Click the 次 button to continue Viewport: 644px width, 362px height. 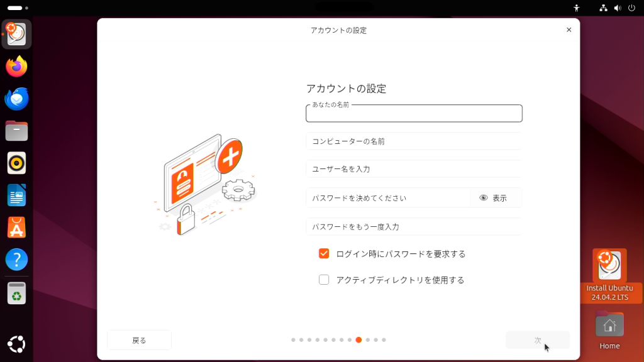pyautogui.click(x=538, y=340)
